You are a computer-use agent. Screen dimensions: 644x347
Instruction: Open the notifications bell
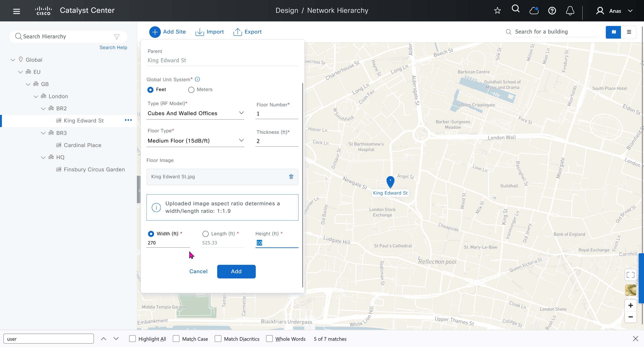click(570, 11)
